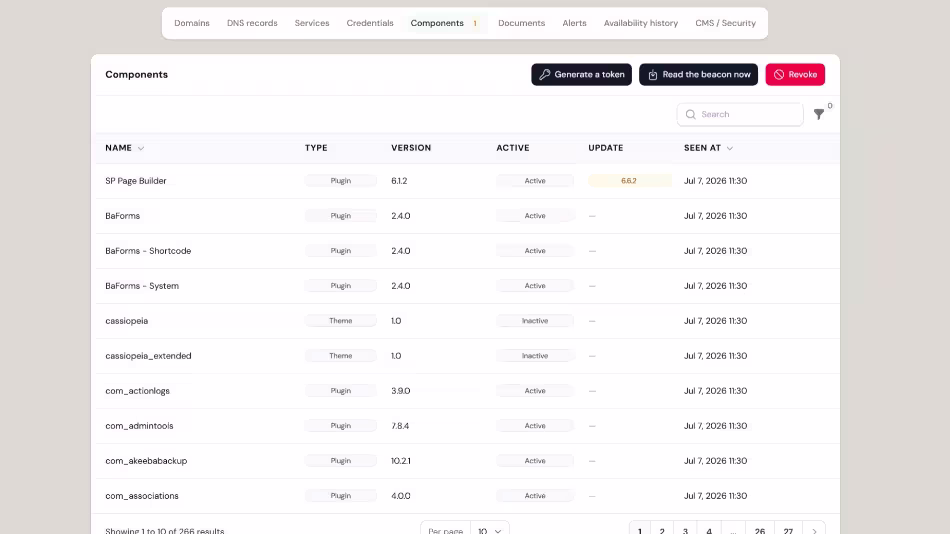Viewport: 950px width, 534px height.
Task: Open the Per page dropdown
Action: click(x=490, y=530)
